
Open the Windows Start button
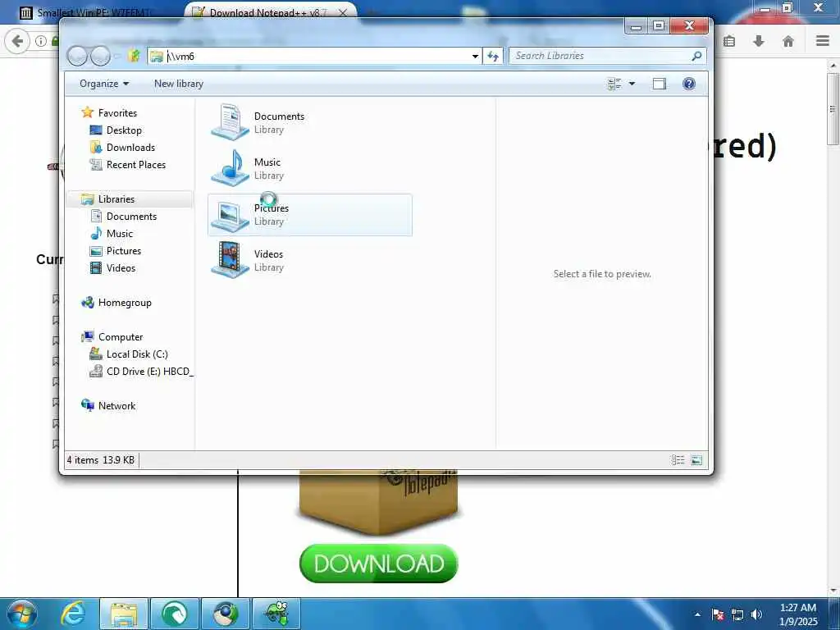[22, 614]
